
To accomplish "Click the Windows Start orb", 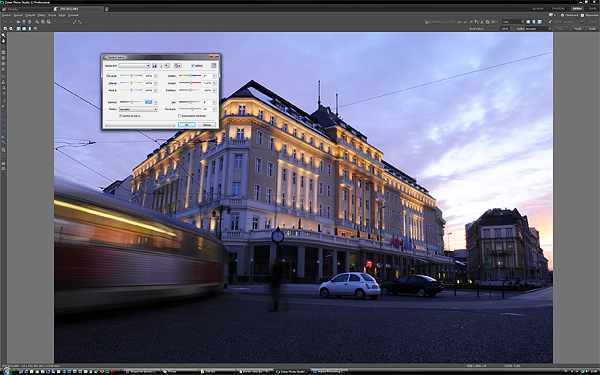I will [x=7, y=371].
